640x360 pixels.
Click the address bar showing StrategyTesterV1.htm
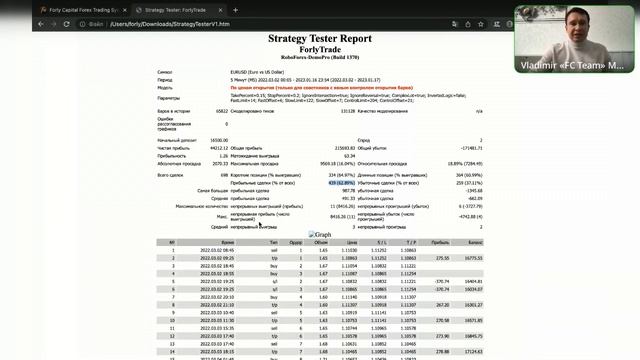click(170, 24)
